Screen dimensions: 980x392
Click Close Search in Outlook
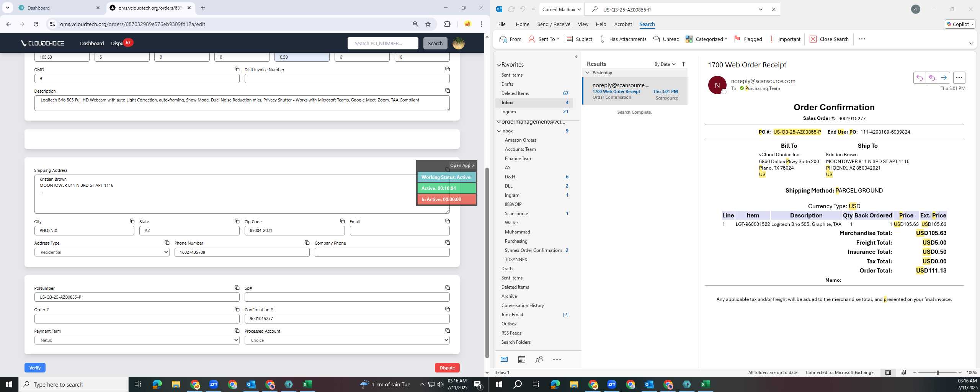pyautogui.click(x=829, y=39)
